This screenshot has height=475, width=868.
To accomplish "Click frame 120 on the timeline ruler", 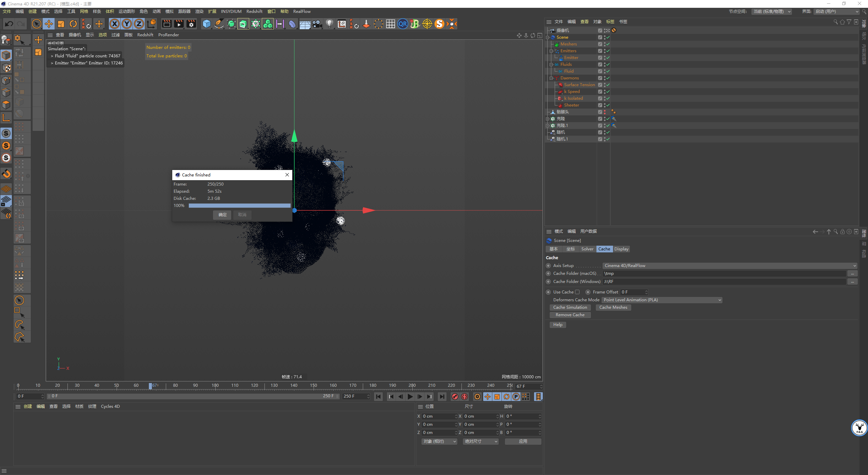I will coord(254,385).
